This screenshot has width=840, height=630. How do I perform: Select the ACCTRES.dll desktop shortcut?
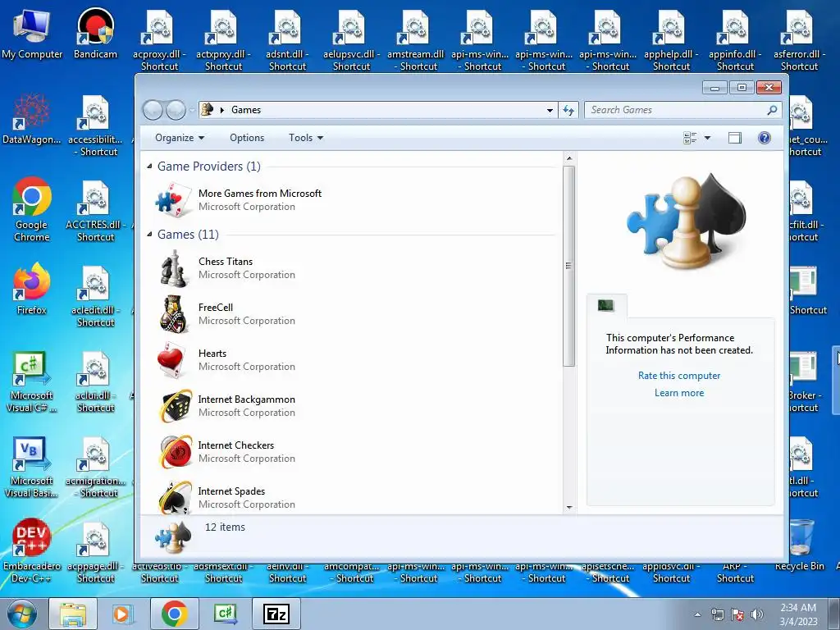95,211
